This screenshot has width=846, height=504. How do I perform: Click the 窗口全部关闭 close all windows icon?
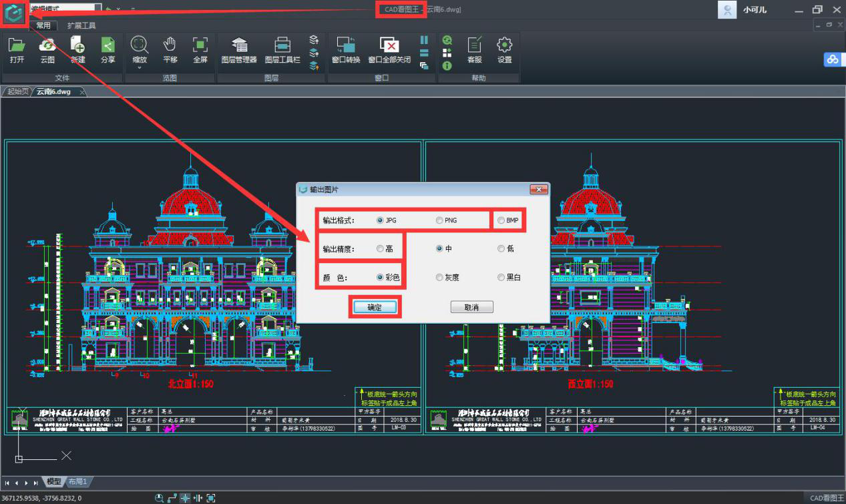point(389,46)
